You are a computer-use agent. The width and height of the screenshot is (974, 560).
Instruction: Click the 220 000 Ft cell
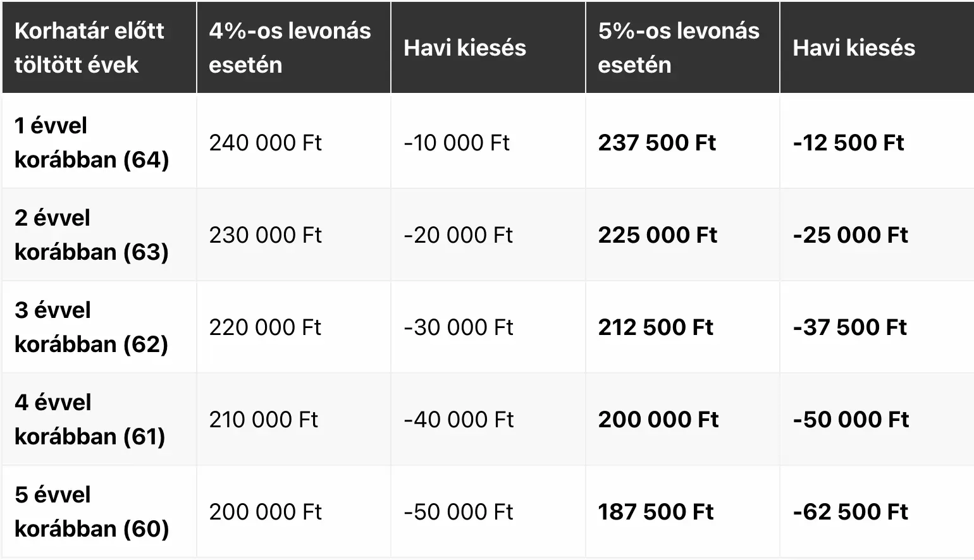[x=265, y=327]
